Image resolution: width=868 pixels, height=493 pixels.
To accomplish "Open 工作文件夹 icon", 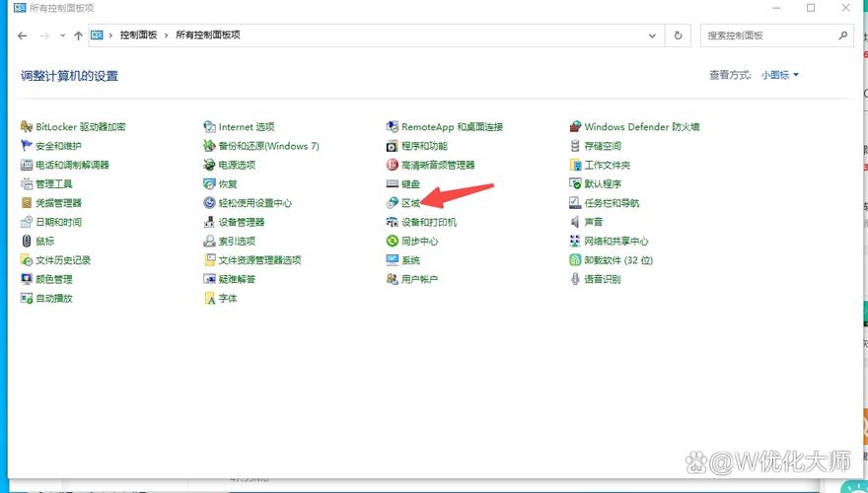I will pos(575,165).
